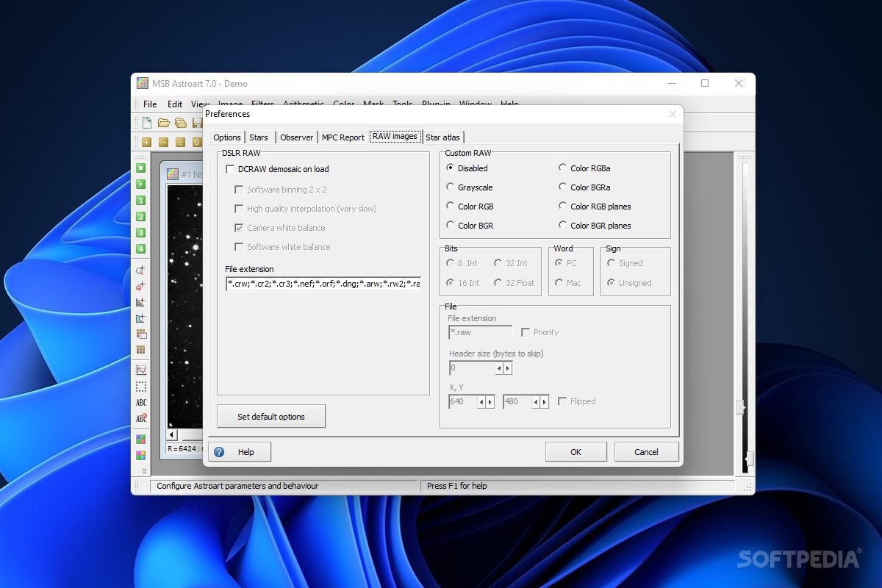Screen dimensions: 882x588
Task: Click the Set default options button
Action: [271, 417]
